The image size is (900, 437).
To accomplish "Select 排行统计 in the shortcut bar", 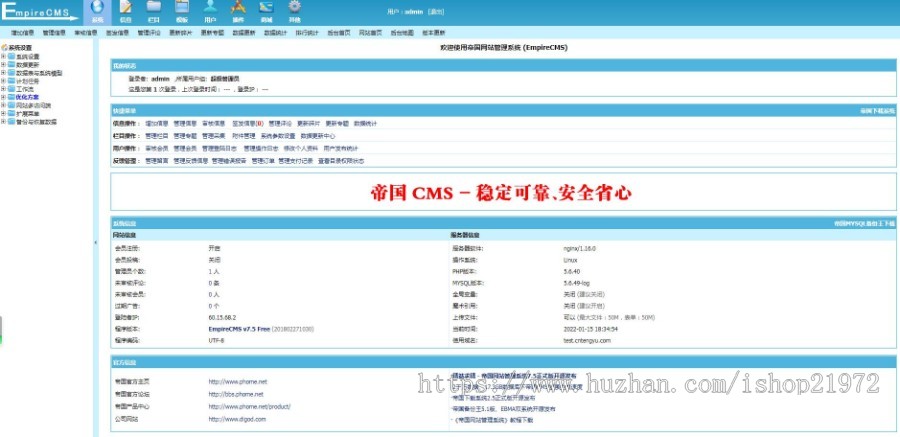I will tap(307, 33).
